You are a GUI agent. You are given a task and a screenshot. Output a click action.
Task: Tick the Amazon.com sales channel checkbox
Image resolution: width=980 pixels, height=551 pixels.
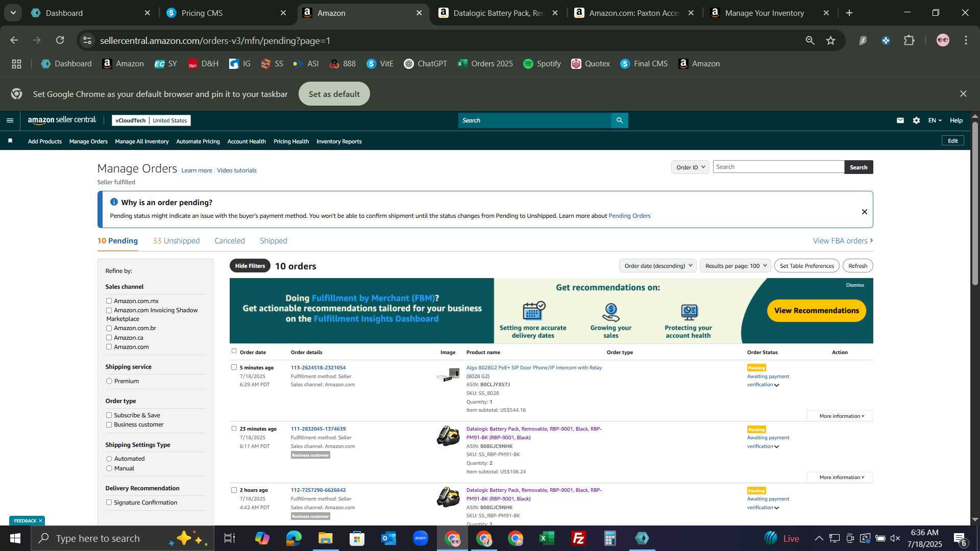(x=109, y=347)
